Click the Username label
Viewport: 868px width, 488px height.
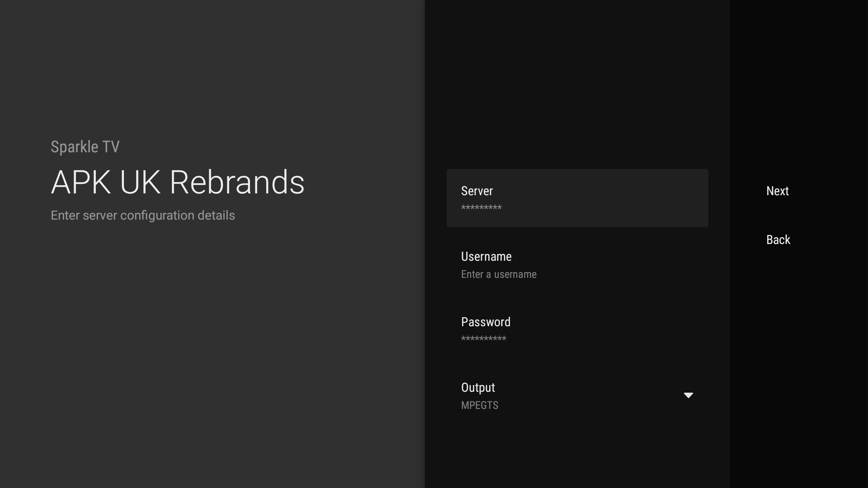coord(486,256)
